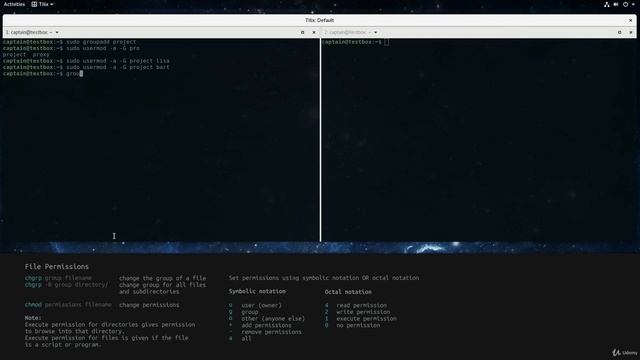Select the session 2 title captain@testbox

click(347, 32)
